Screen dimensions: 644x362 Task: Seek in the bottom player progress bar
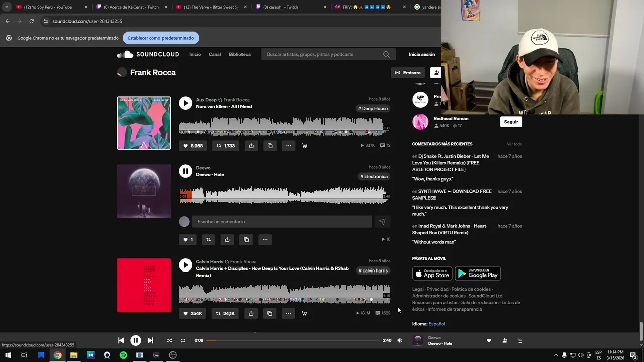coord(293,340)
